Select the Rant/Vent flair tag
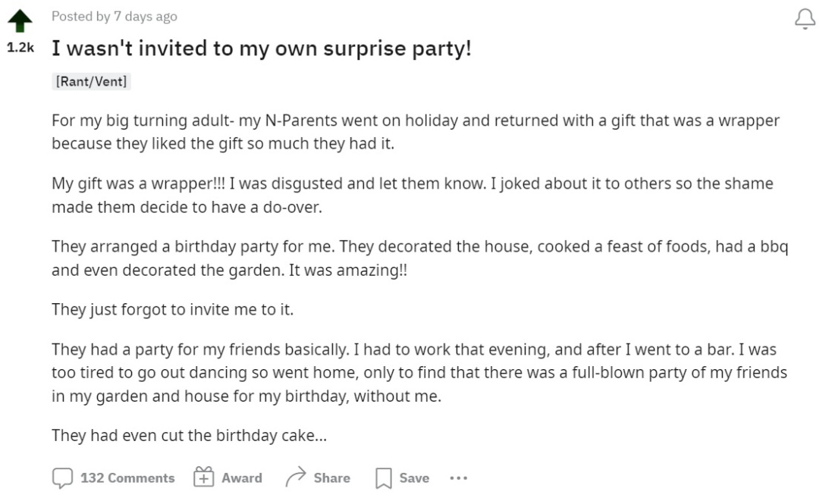This screenshot has height=504, width=819. pos(91,81)
